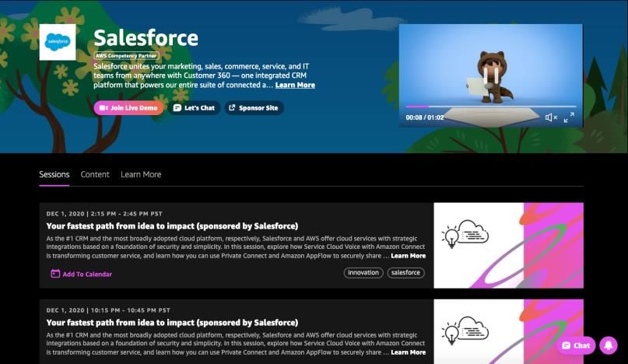Click the date text DEC 1, 2020 | 10:15 PM
The height and width of the screenshot is (364, 628).
pos(83,310)
